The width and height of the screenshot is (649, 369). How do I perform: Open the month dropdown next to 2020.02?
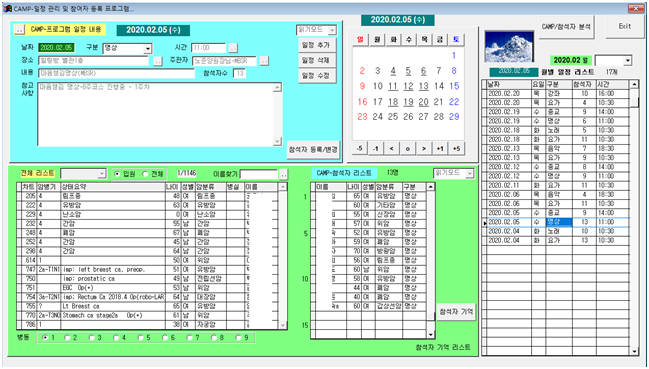[x=628, y=60]
